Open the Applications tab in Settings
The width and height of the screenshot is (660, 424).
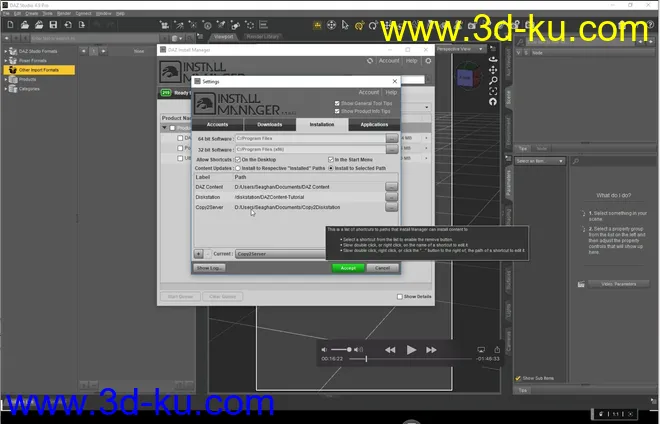pos(374,125)
